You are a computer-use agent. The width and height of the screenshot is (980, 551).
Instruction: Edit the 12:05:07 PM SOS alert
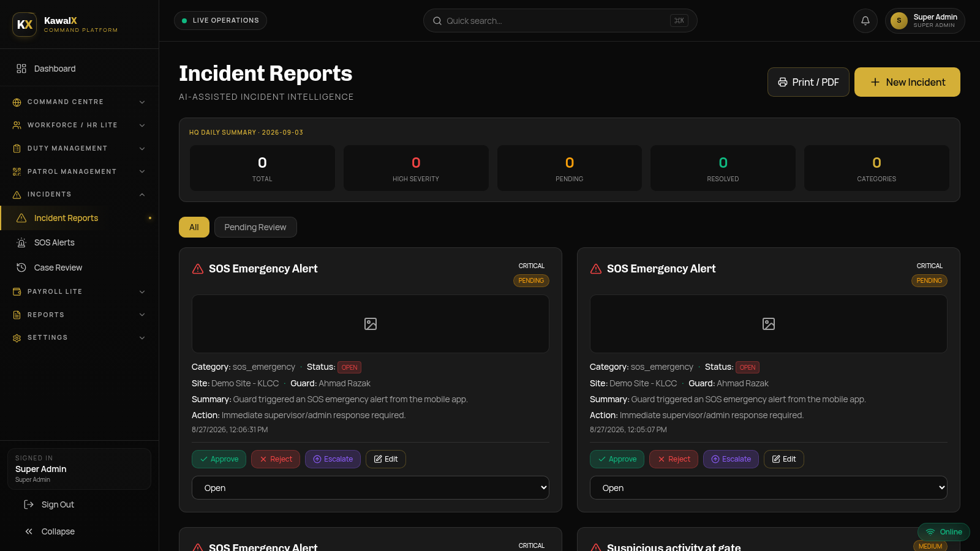[784, 459]
